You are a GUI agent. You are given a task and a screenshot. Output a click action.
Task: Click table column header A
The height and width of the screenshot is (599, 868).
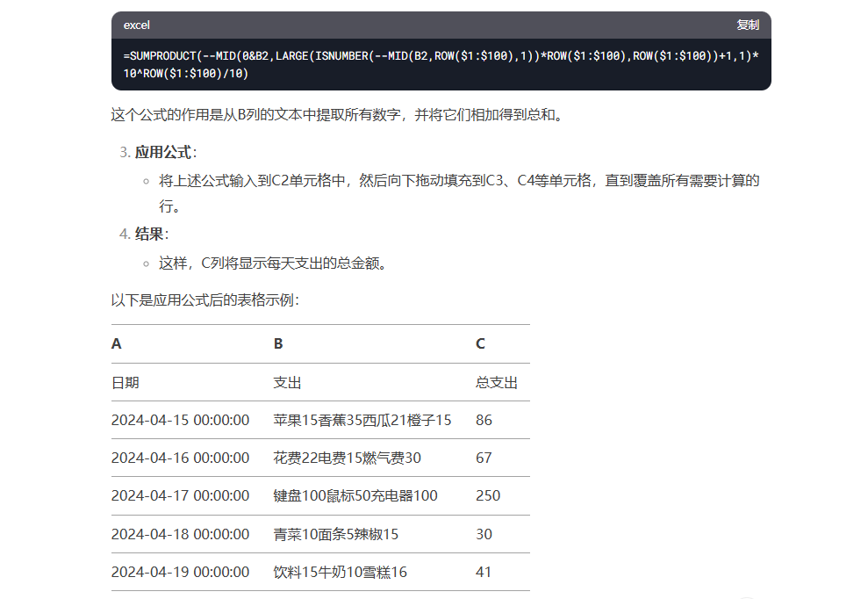tap(116, 344)
